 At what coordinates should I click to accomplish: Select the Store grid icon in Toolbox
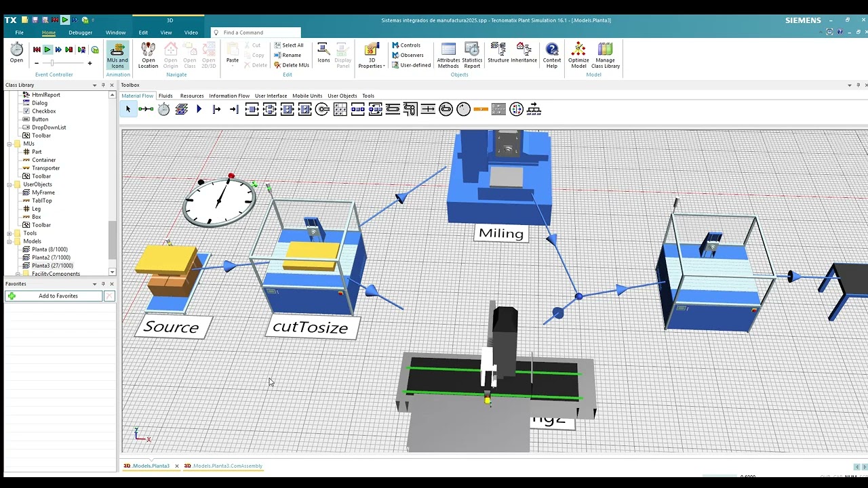pyautogui.click(x=340, y=109)
